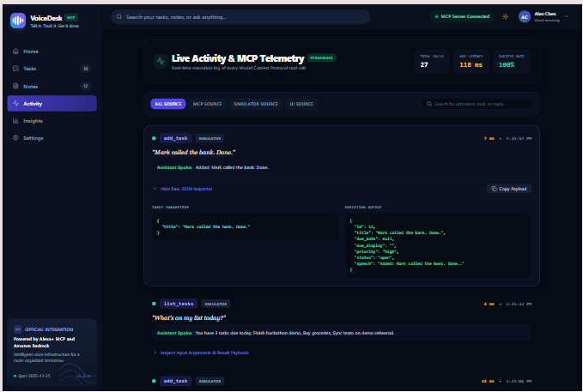583x392 pixels.
Task: Click green status dot on bottom add_task
Action: pos(154,381)
